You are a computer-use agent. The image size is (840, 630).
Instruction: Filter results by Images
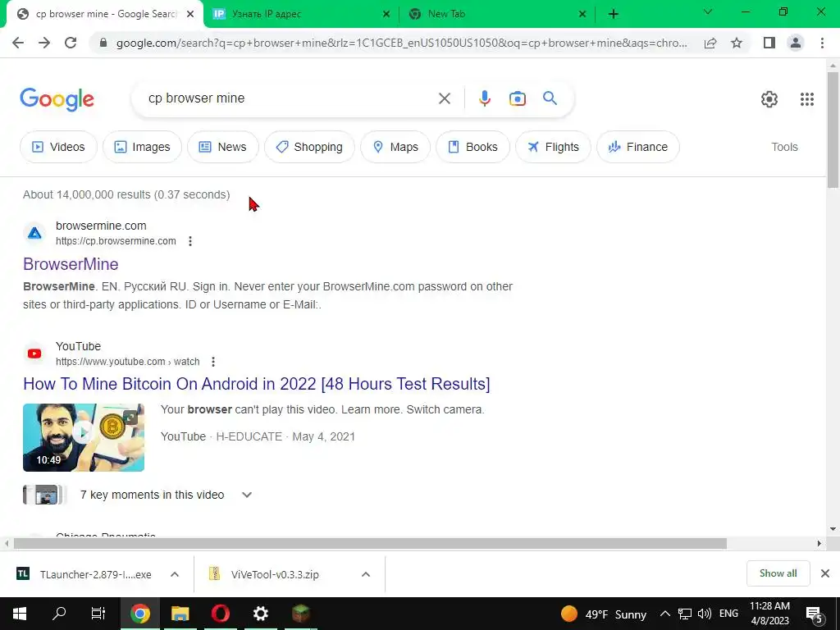point(142,147)
